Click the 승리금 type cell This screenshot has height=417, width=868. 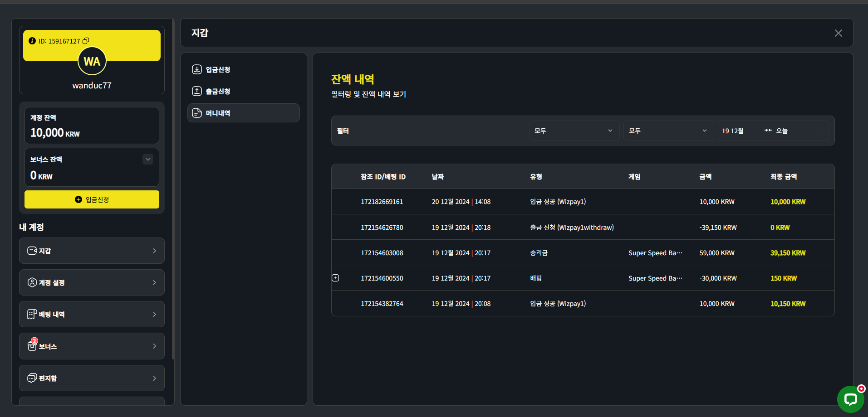539,253
